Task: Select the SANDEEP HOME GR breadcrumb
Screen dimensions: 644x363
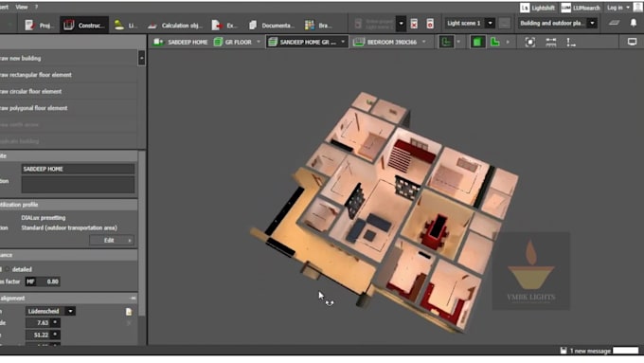Action: point(302,42)
